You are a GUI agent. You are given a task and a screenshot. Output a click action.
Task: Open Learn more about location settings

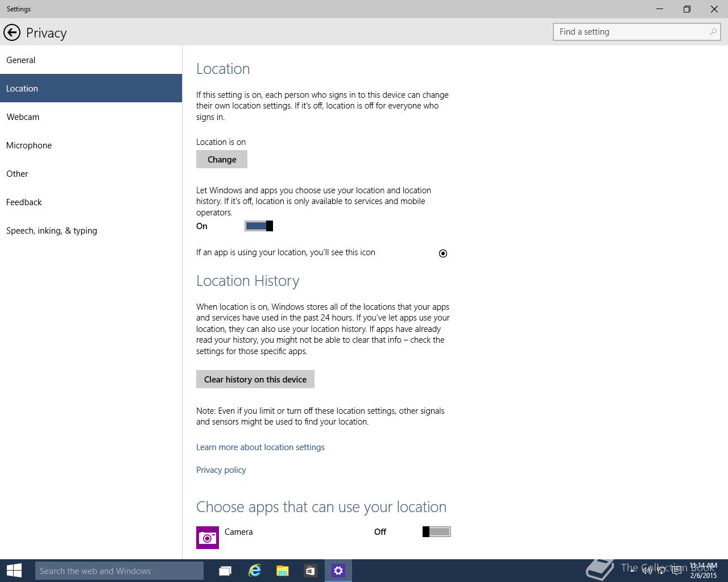(260, 447)
